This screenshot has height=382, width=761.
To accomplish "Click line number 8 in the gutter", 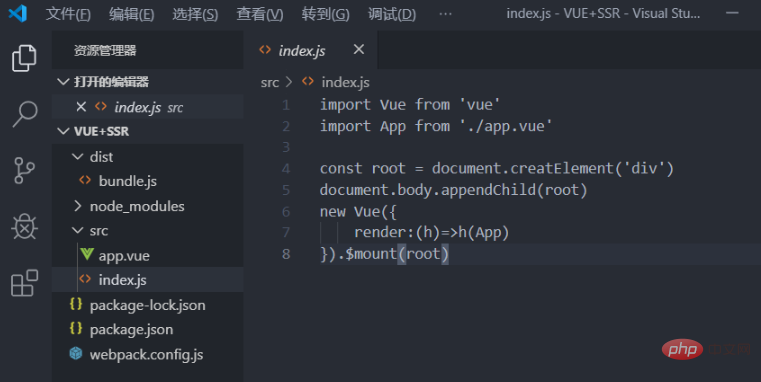I will tap(286, 253).
